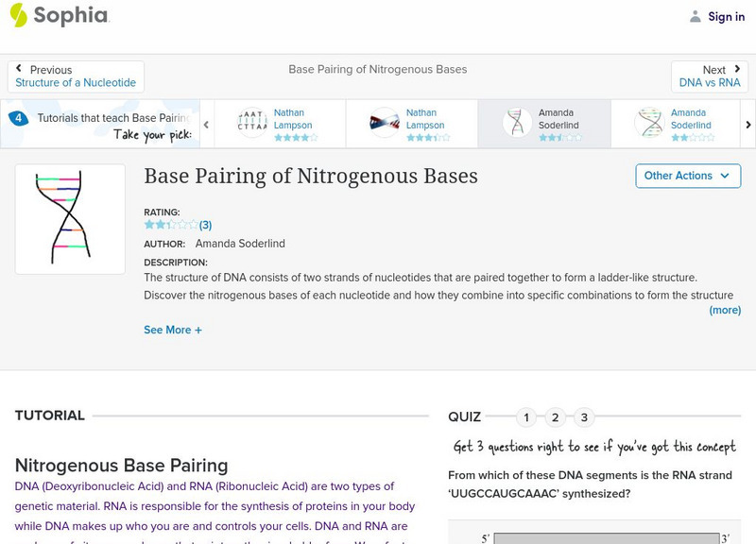Expand description with See More +
This screenshot has height=544, width=756.
[173, 331]
